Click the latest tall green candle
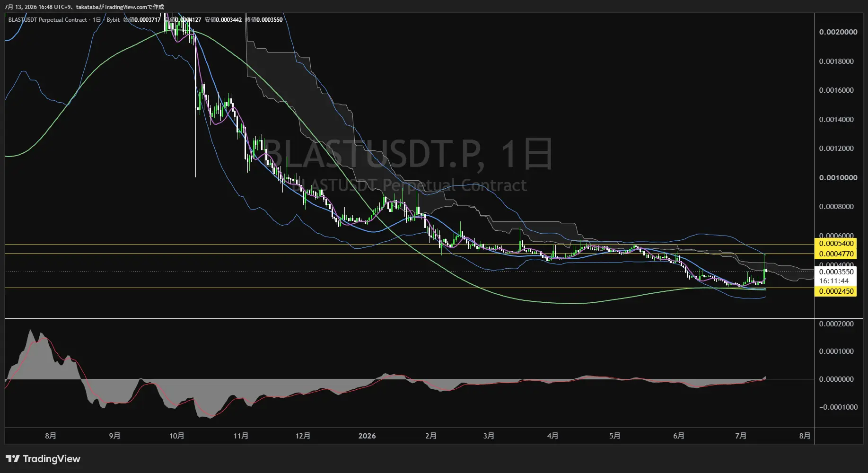The image size is (868, 473). pyautogui.click(x=765, y=269)
